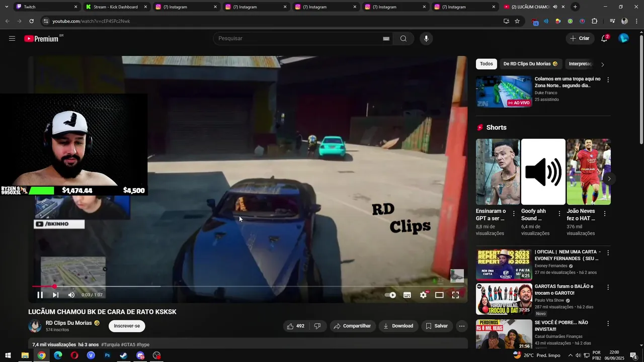This screenshot has height=362, width=644.
Task: Select the De RD Clips Du Morias chip
Action: (x=530, y=64)
